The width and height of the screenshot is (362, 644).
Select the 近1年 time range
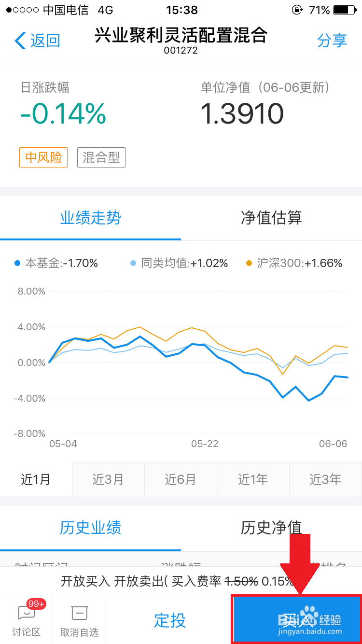(x=253, y=479)
